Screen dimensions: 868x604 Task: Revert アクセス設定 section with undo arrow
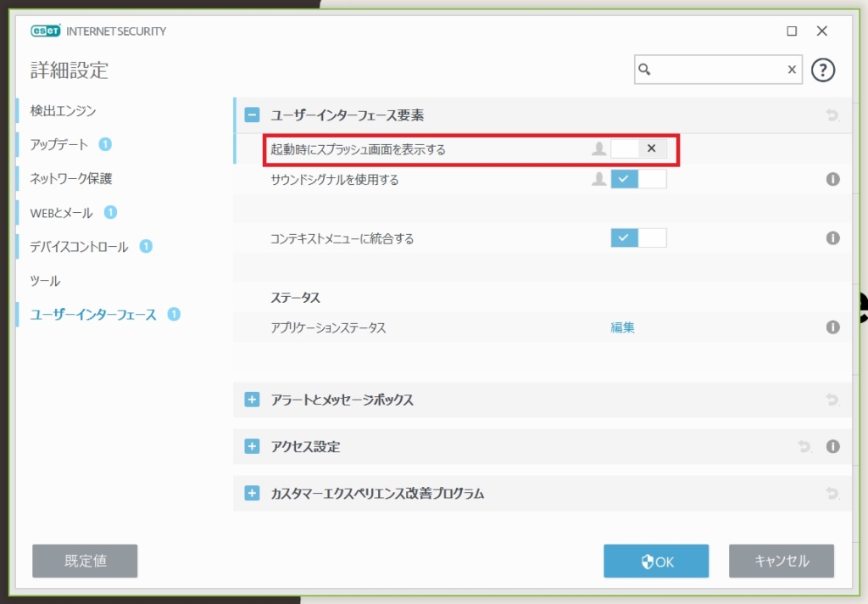804,446
